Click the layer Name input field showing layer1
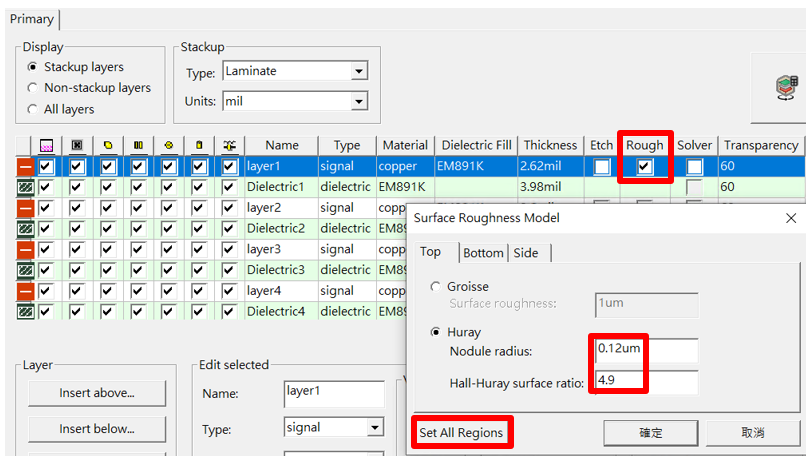Screen dimensions: 806x456 [x=334, y=394]
